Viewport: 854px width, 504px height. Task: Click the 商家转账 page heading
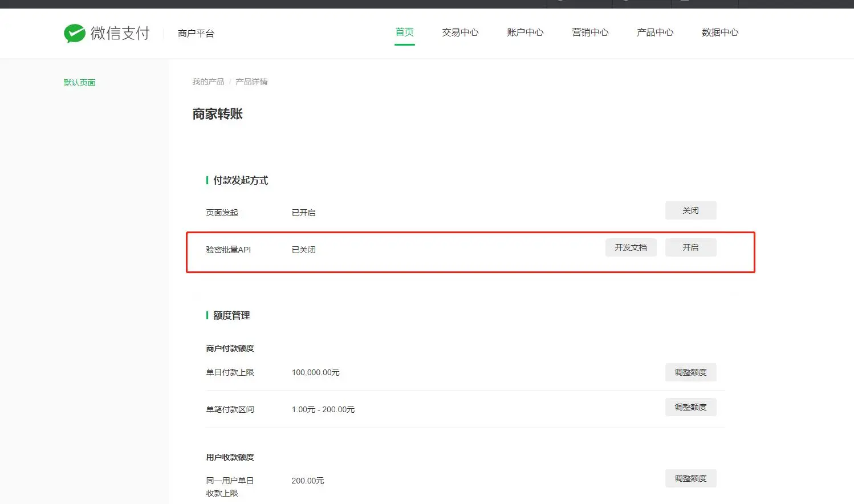pyautogui.click(x=218, y=114)
